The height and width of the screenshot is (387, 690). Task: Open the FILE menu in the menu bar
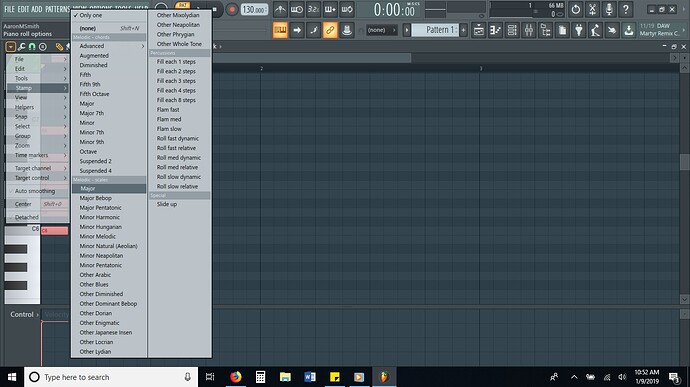coord(9,9)
